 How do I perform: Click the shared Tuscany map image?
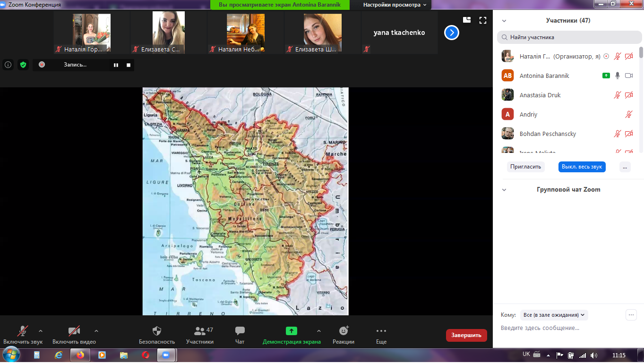245,201
